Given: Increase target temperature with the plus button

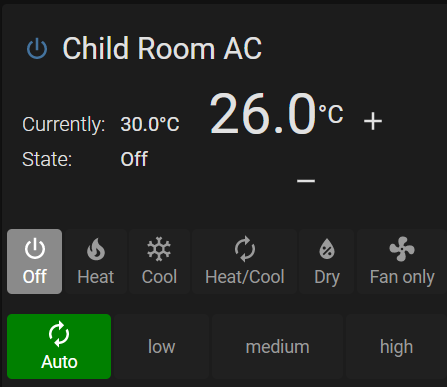Looking at the screenshot, I should [373, 121].
